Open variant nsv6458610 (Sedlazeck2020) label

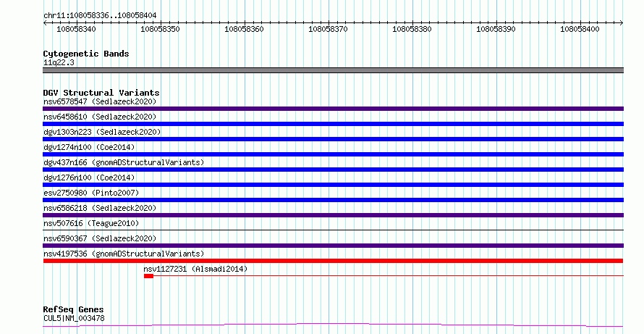pos(100,117)
